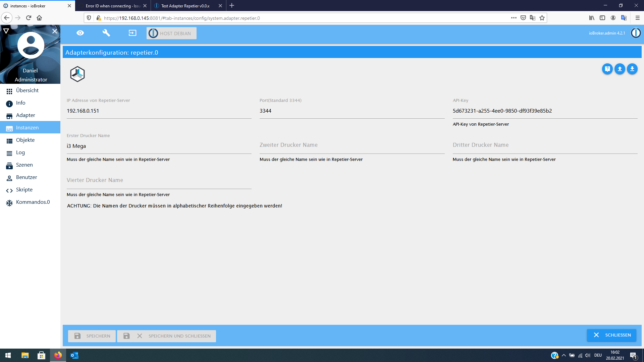Image resolution: width=644 pixels, height=362 pixels.
Task: Open Firefox library icon
Action: tap(592, 18)
